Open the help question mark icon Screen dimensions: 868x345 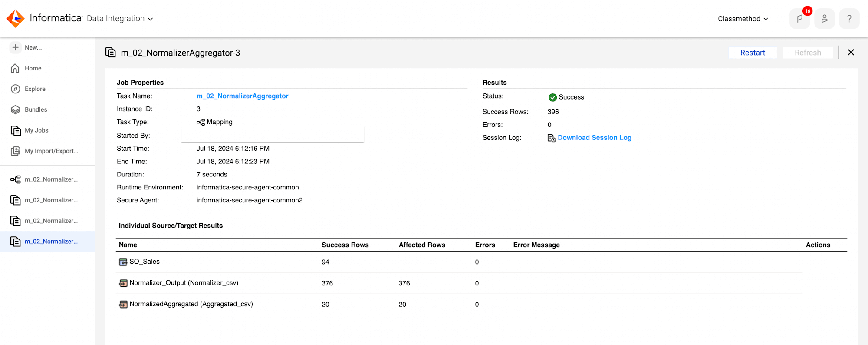coord(849,19)
